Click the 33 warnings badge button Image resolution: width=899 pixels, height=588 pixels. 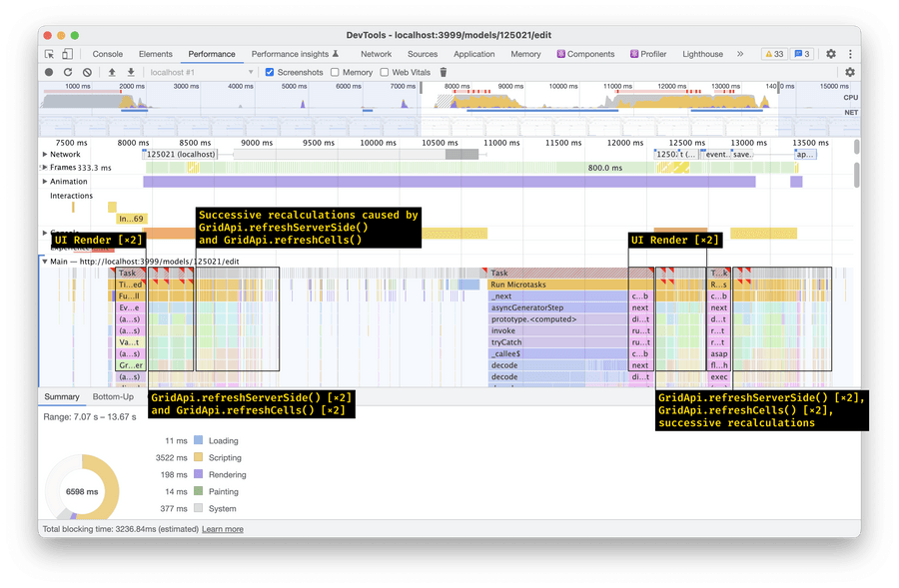click(x=773, y=54)
